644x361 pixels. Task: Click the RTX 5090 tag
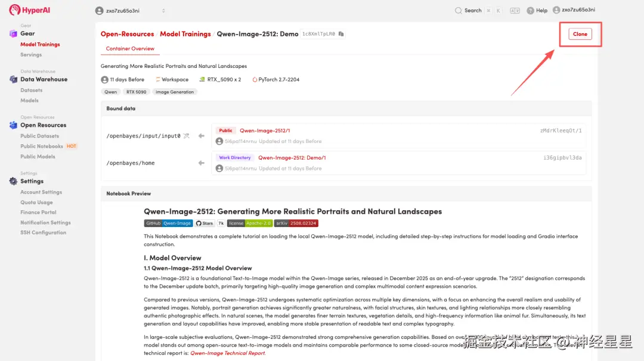(137, 92)
